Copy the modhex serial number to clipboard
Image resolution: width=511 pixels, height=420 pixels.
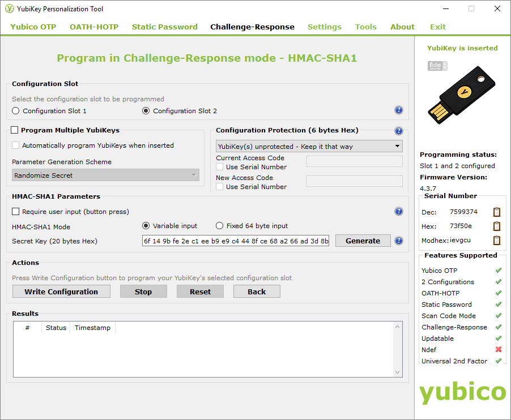[x=496, y=240]
